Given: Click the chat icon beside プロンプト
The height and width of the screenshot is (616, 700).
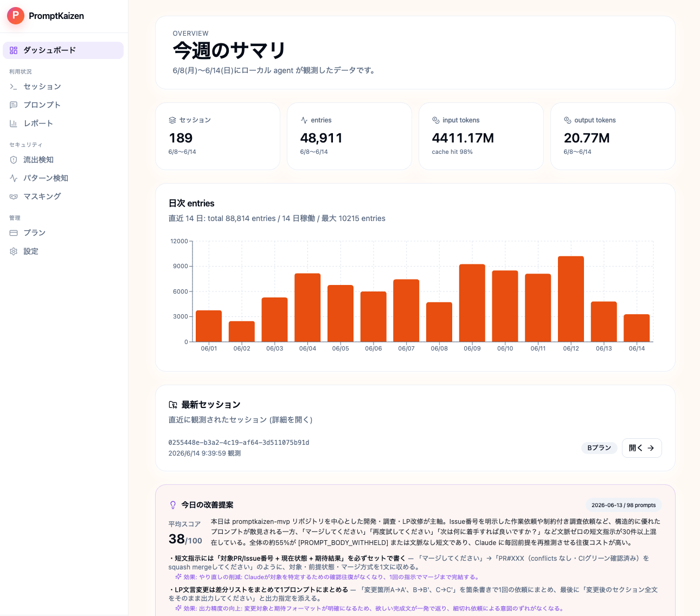Looking at the screenshot, I should click(14, 105).
